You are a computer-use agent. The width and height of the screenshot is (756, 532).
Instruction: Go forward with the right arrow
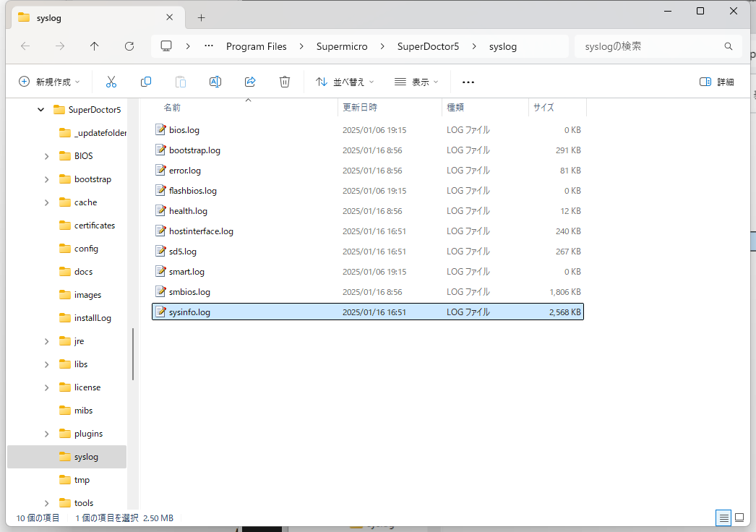point(60,46)
